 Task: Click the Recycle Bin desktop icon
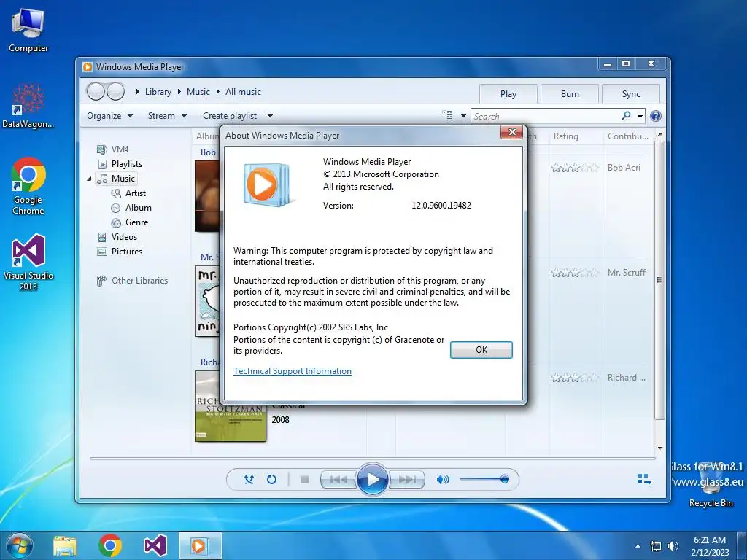[711, 485]
